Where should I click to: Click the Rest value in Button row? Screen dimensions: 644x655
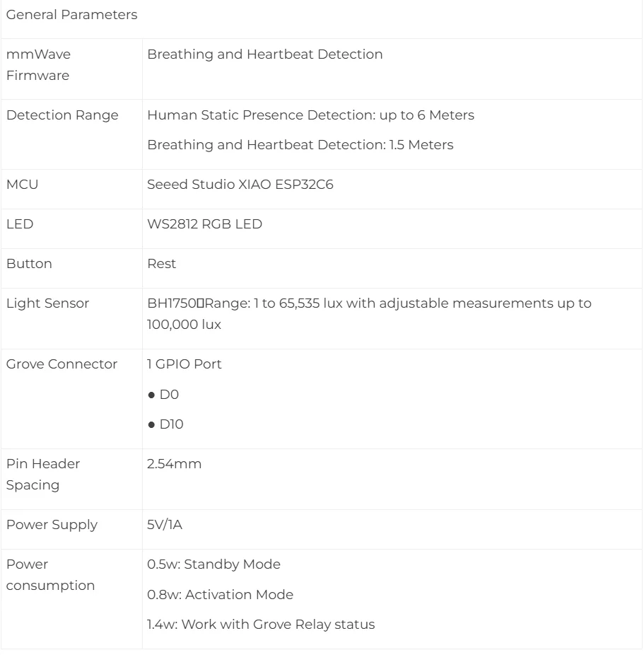pos(161,265)
